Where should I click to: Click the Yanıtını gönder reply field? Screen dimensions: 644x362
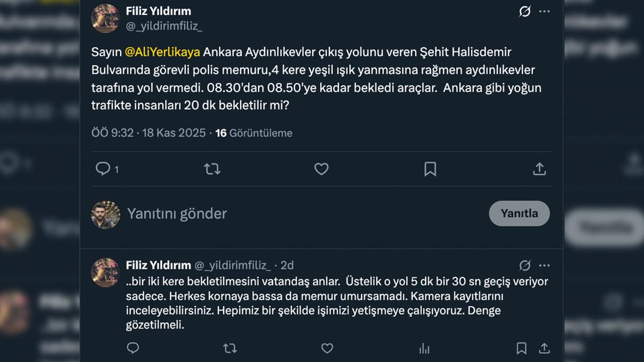click(x=177, y=214)
